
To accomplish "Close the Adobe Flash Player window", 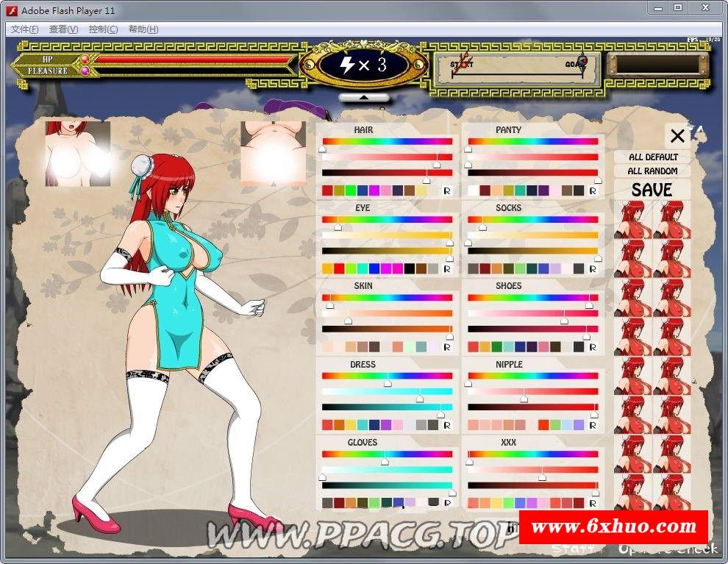I will (x=706, y=8).
